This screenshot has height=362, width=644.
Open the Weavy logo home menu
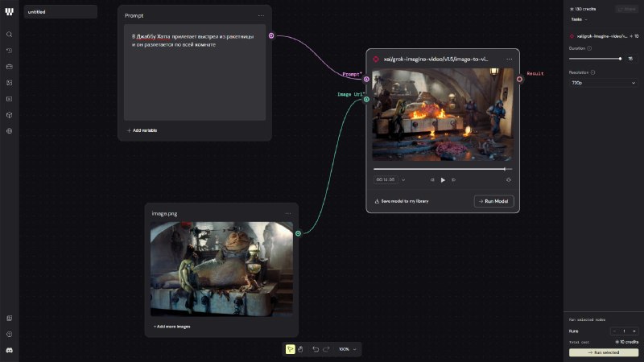click(9, 11)
